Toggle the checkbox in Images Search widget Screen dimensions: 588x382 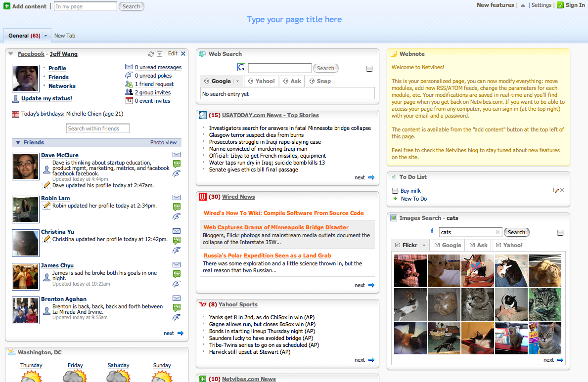(560, 233)
